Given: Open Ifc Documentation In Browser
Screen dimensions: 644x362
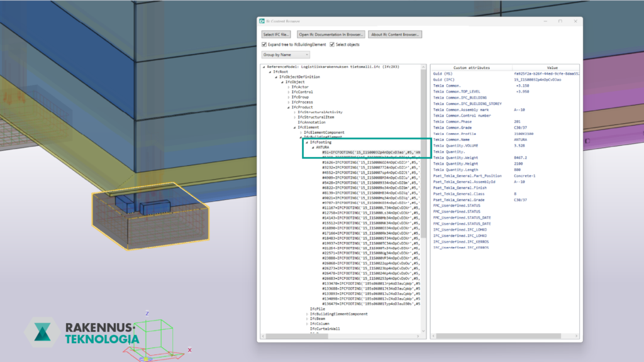Looking at the screenshot, I should pos(331,34).
